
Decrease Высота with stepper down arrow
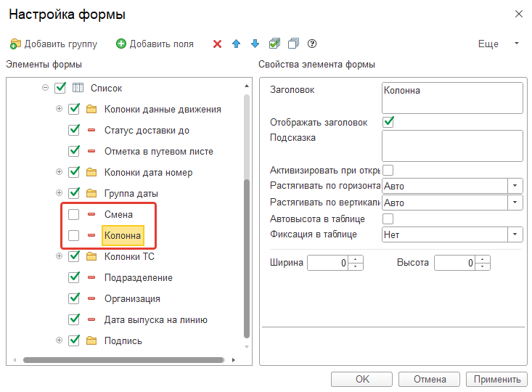pyautogui.click(x=483, y=266)
